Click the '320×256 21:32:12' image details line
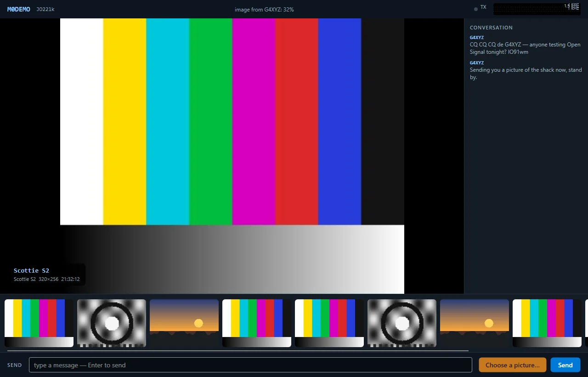 tap(47, 279)
